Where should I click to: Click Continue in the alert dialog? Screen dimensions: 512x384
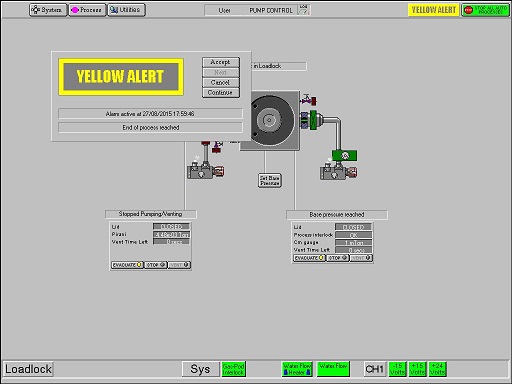point(221,93)
